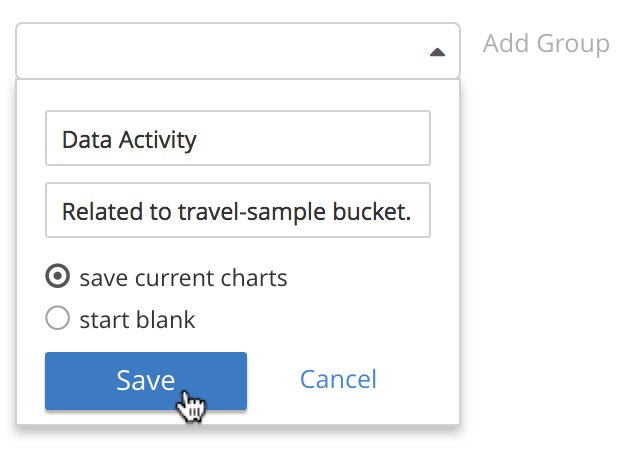The image size is (620, 455).
Task: Cancel the new group dialog
Action: 338,379
